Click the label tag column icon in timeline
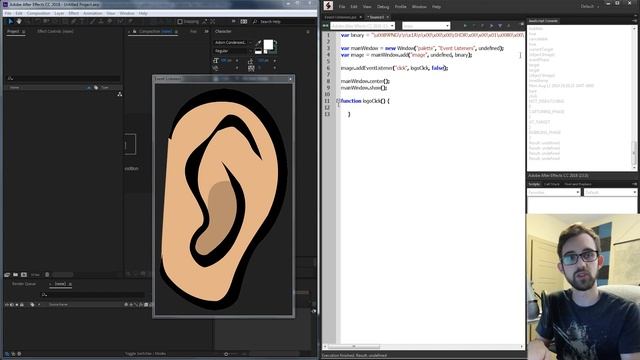Image resolution: width=640 pixels, height=360 pixels. coord(32,304)
